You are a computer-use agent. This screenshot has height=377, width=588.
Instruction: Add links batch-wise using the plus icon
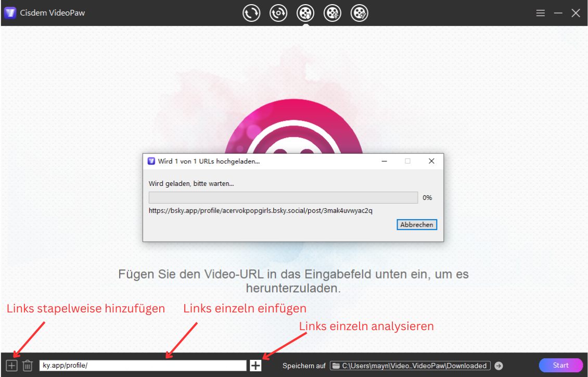coord(10,366)
